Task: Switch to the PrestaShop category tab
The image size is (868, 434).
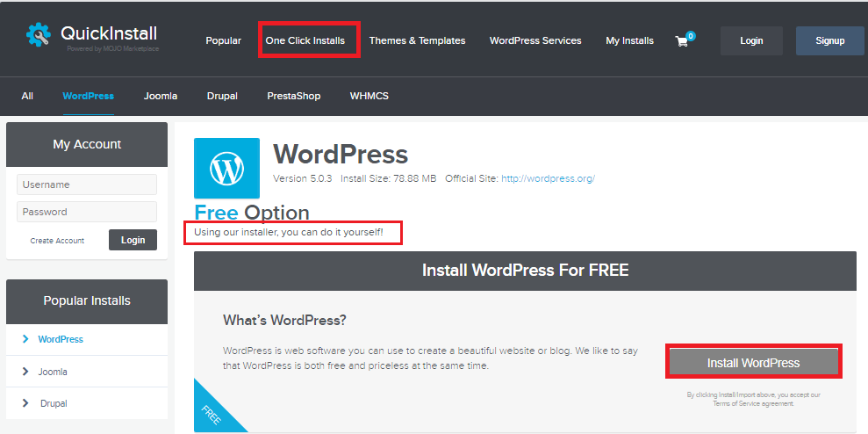Action: pyautogui.click(x=293, y=96)
